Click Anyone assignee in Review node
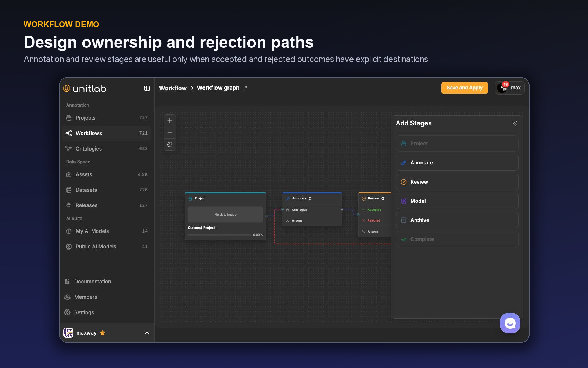 (375, 231)
